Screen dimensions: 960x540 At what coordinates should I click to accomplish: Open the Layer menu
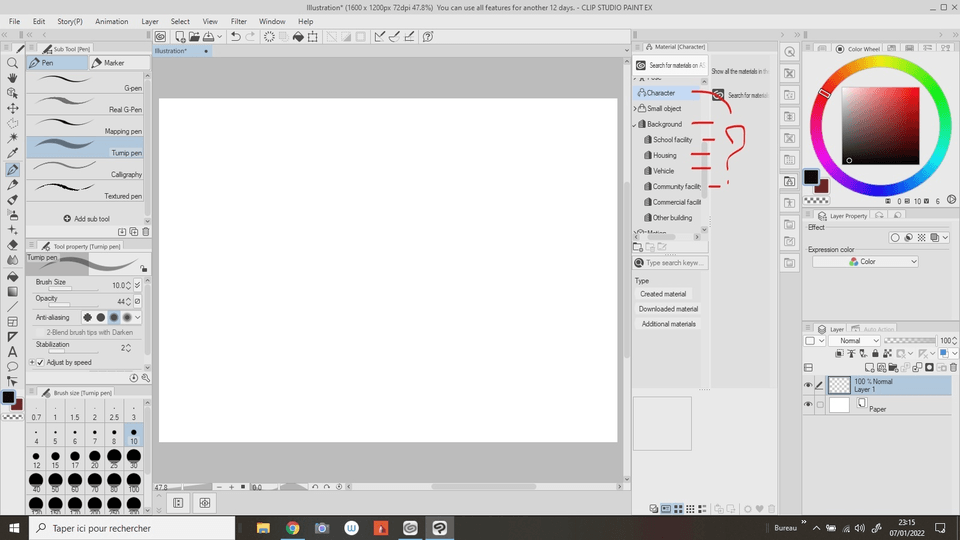pyautogui.click(x=149, y=21)
